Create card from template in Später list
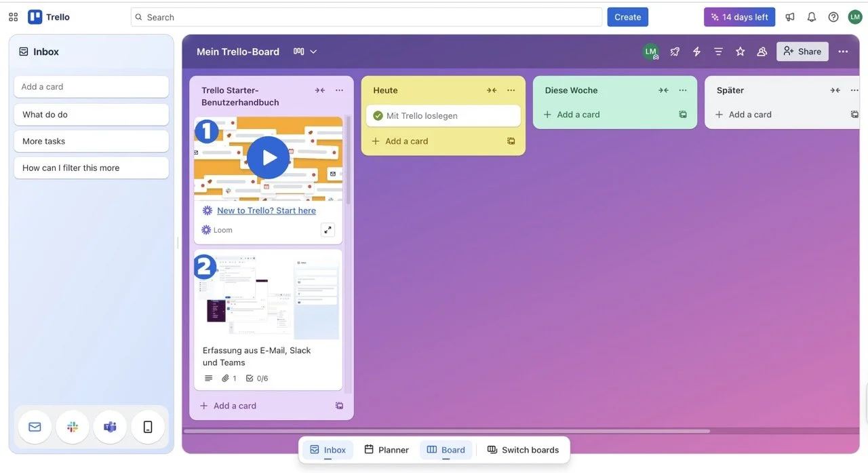 click(x=854, y=115)
